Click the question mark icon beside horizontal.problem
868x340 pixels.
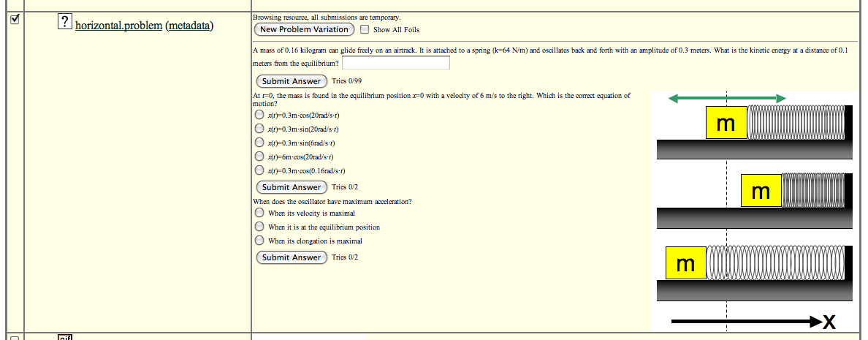65,23
